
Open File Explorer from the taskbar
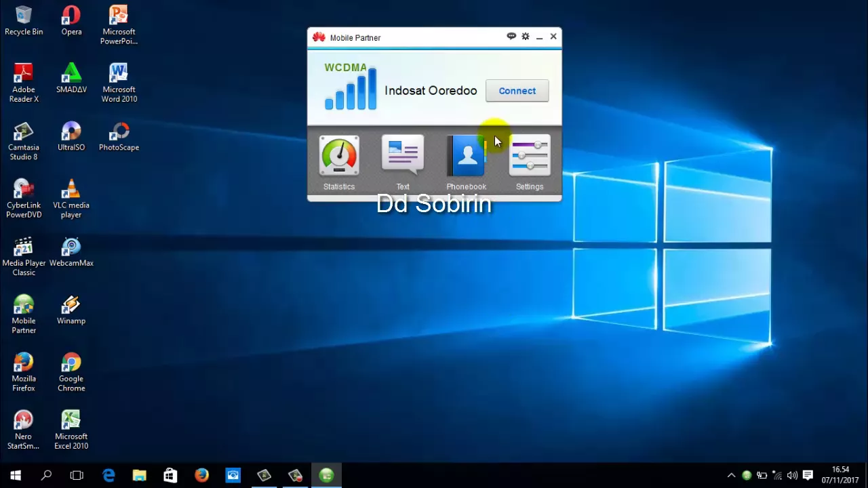(x=139, y=475)
